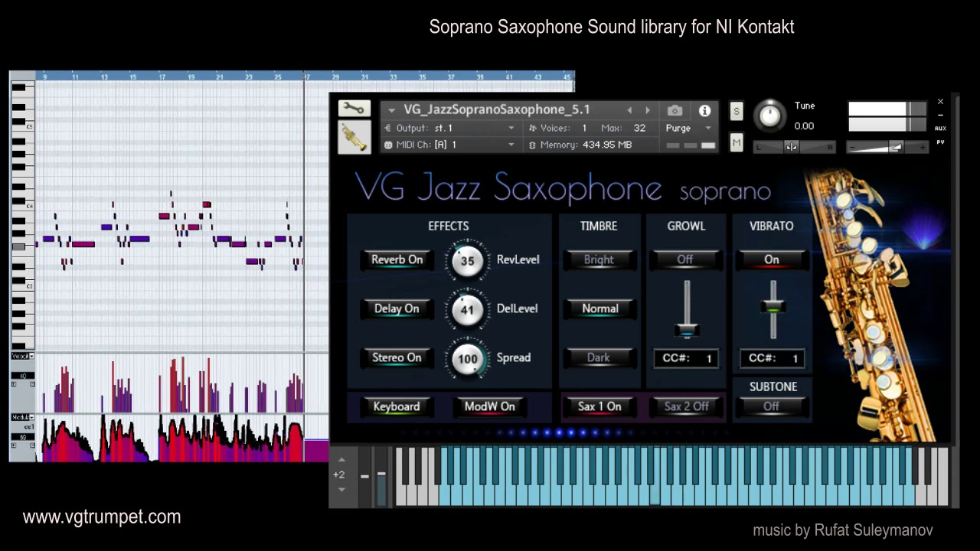Toggle the PV button in header
This screenshot has width=980, height=551.
(940, 142)
